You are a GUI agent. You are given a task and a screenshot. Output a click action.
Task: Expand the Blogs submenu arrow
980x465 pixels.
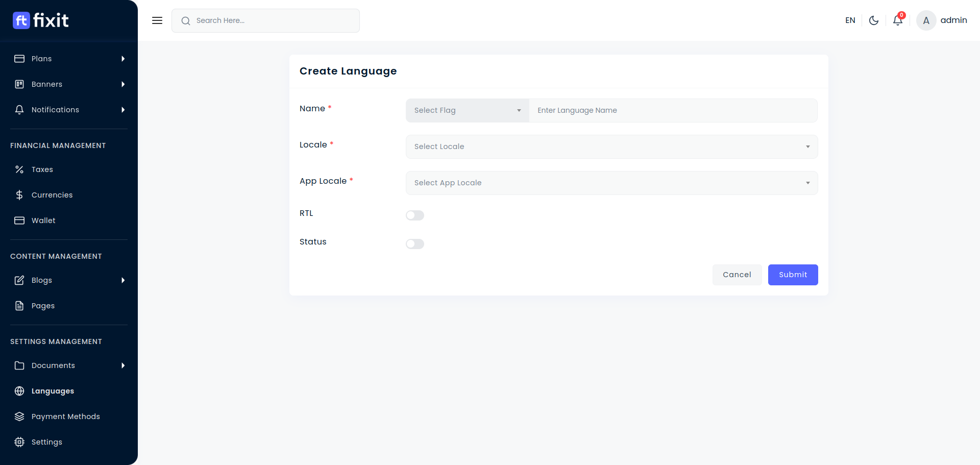(123, 280)
